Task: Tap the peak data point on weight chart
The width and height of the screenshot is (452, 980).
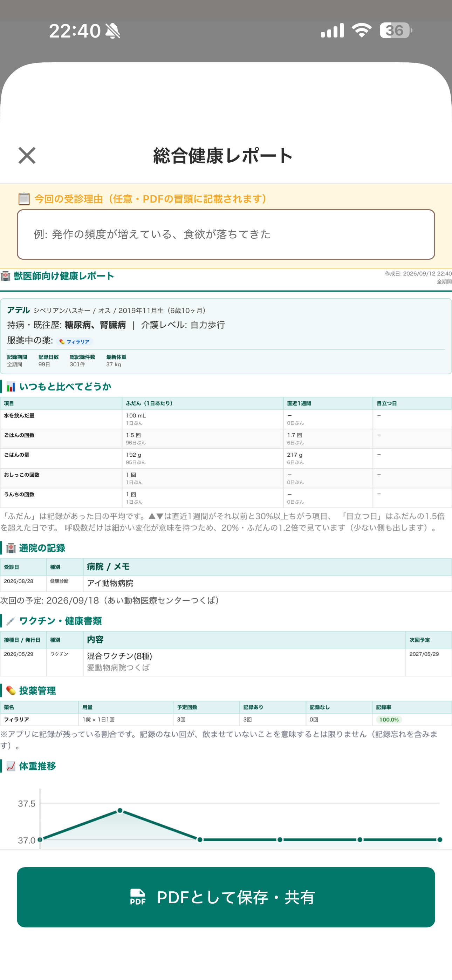Action: point(120,810)
